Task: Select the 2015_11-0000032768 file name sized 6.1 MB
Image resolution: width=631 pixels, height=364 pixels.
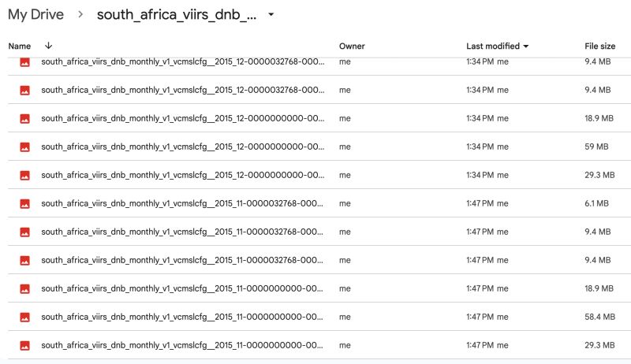Action: pos(182,204)
